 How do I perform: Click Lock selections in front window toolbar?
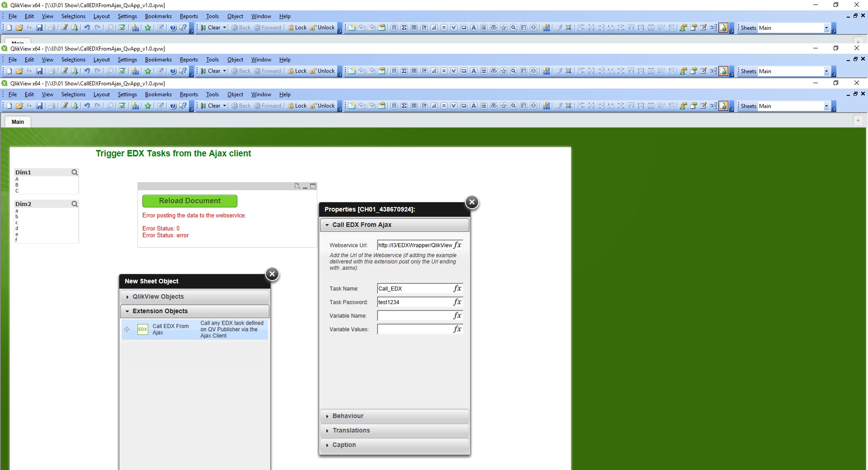[x=297, y=106]
